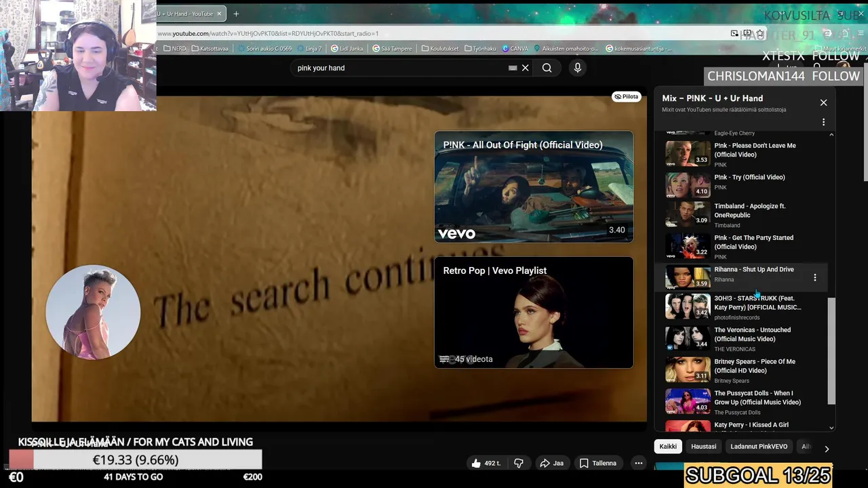Open the 'Lidl Janka' bookmark

tap(347, 49)
